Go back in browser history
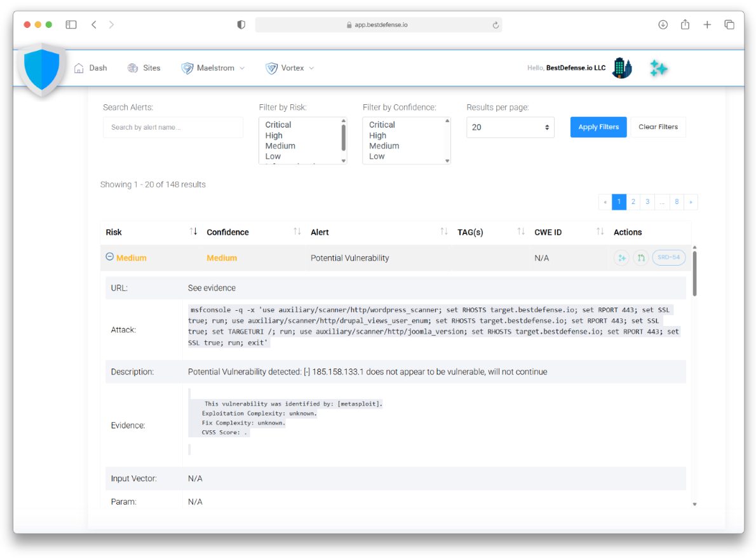Viewport: 756px width, 558px height. pyautogui.click(x=94, y=25)
